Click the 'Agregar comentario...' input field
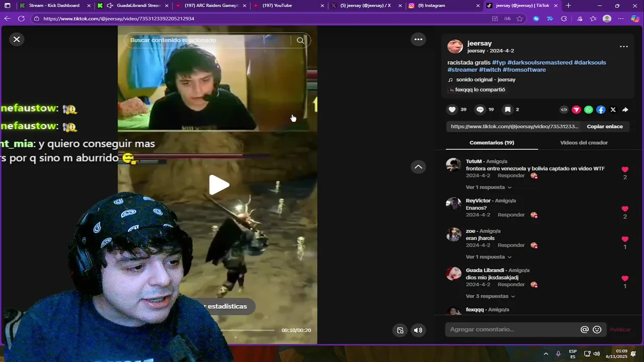 (x=513, y=330)
